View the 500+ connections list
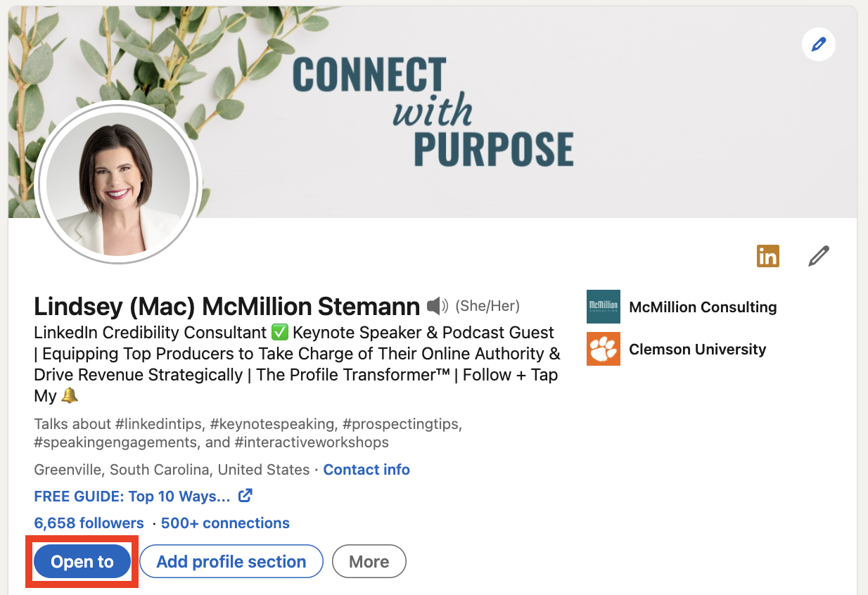The image size is (868, 595). coord(225,523)
